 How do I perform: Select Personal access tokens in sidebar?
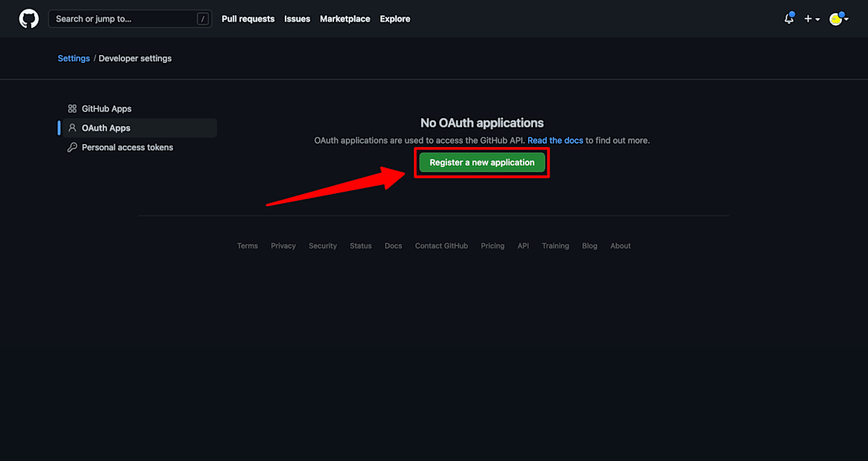click(140, 147)
